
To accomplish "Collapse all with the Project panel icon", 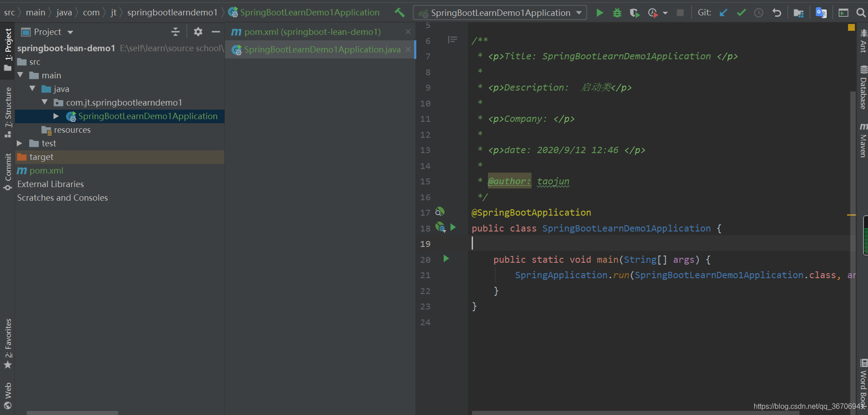I will coord(175,32).
